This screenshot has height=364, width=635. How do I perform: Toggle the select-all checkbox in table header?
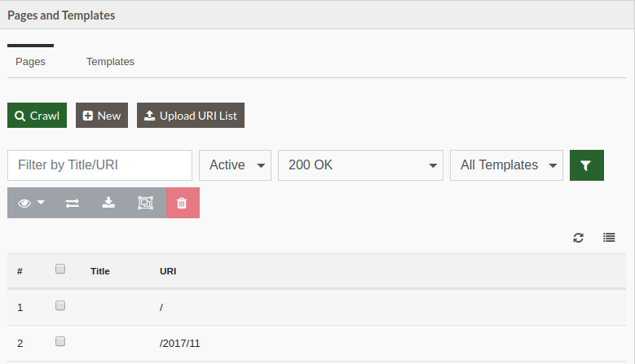click(x=60, y=269)
